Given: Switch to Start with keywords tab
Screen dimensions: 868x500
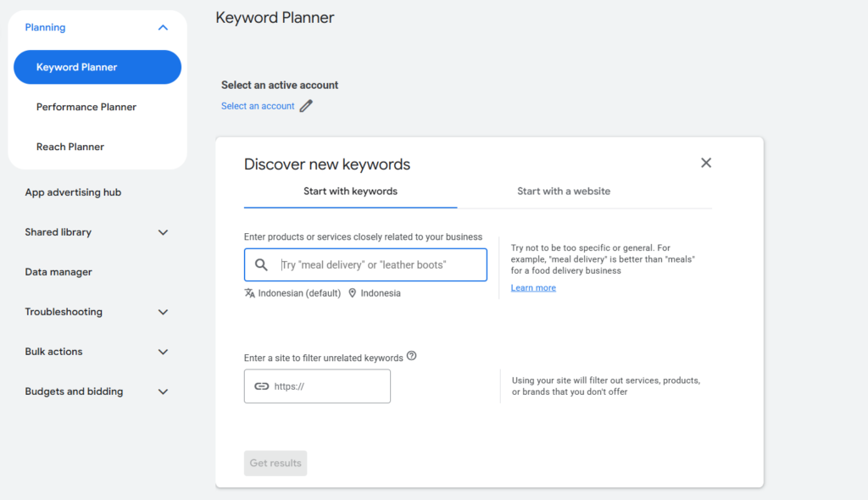Looking at the screenshot, I should pyautogui.click(x=350, y=192).
